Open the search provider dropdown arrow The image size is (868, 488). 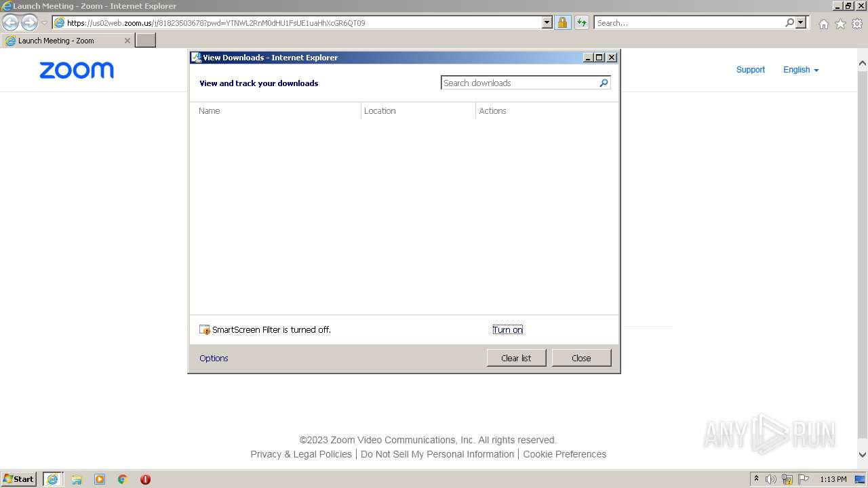point(802,22)
